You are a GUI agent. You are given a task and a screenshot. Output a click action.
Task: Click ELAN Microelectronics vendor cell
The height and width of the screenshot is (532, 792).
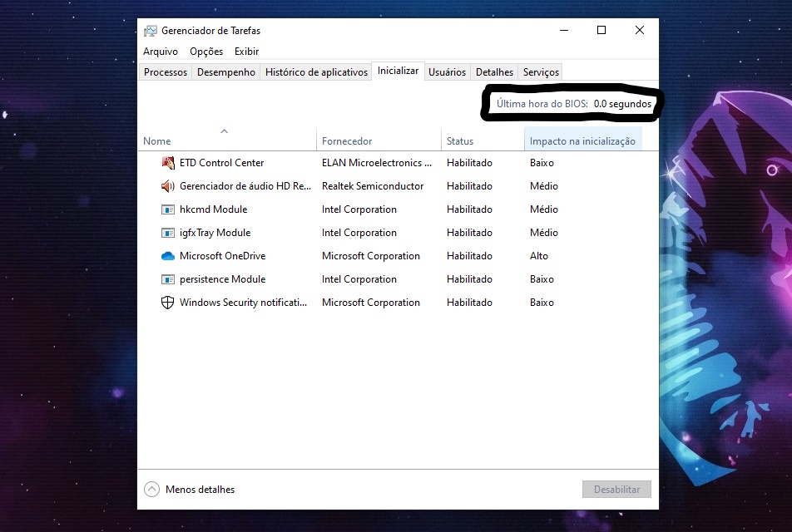[x=377, y=163]
